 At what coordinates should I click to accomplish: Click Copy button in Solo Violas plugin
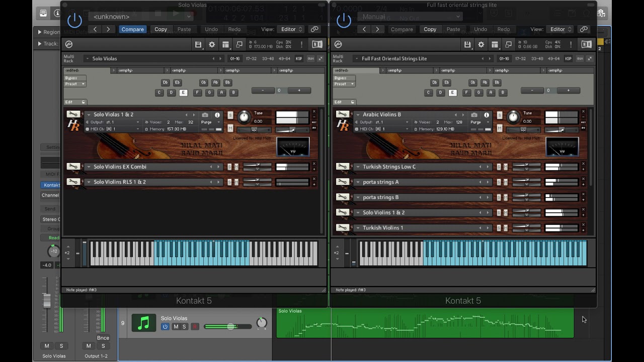coord(161,29)
